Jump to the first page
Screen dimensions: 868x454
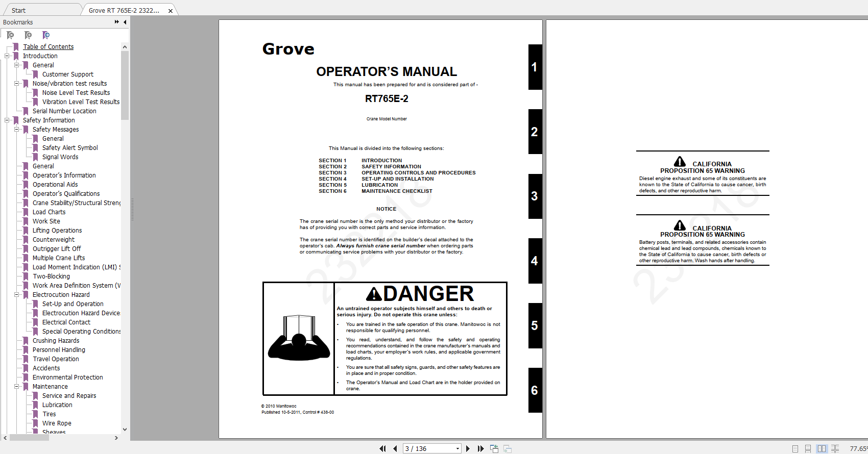pos(382,448)
